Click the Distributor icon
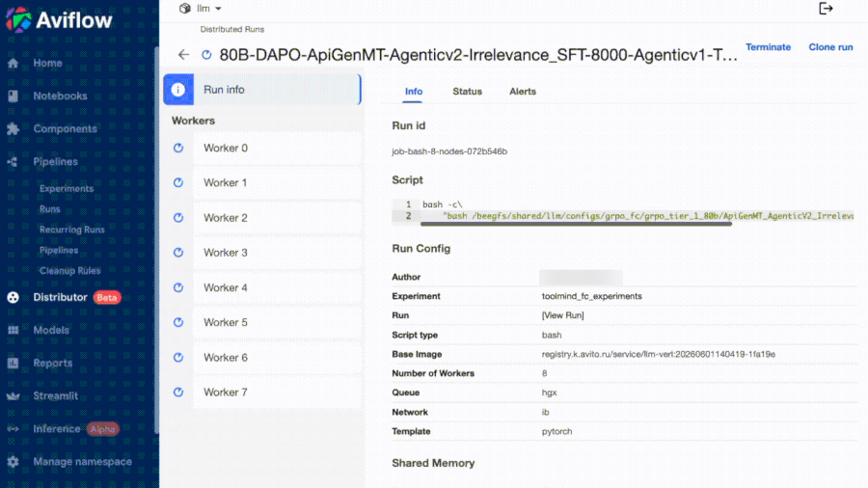Image resolution: width=868 pixels, height=488 pixels. point(14,297)
